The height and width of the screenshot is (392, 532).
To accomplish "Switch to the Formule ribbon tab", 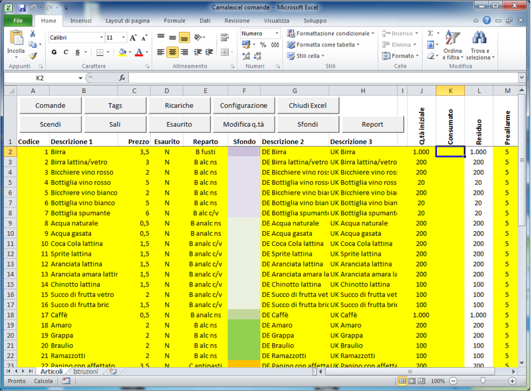I will click(175, 21).
